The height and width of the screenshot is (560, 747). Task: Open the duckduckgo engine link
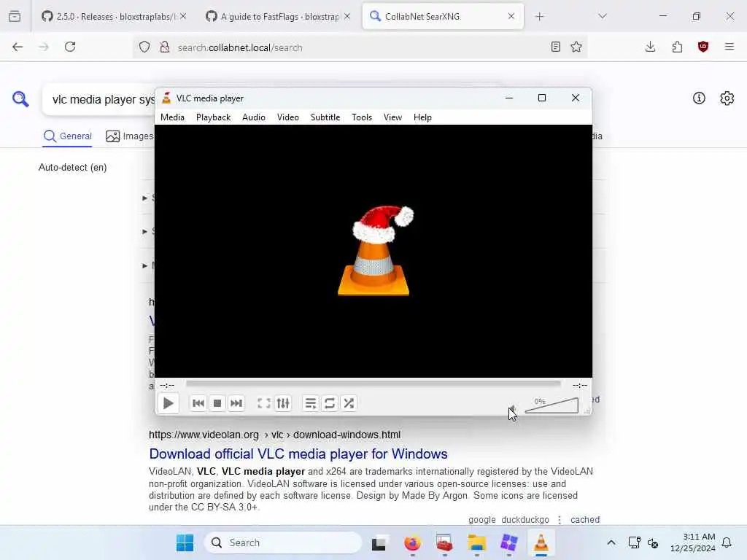525,519
